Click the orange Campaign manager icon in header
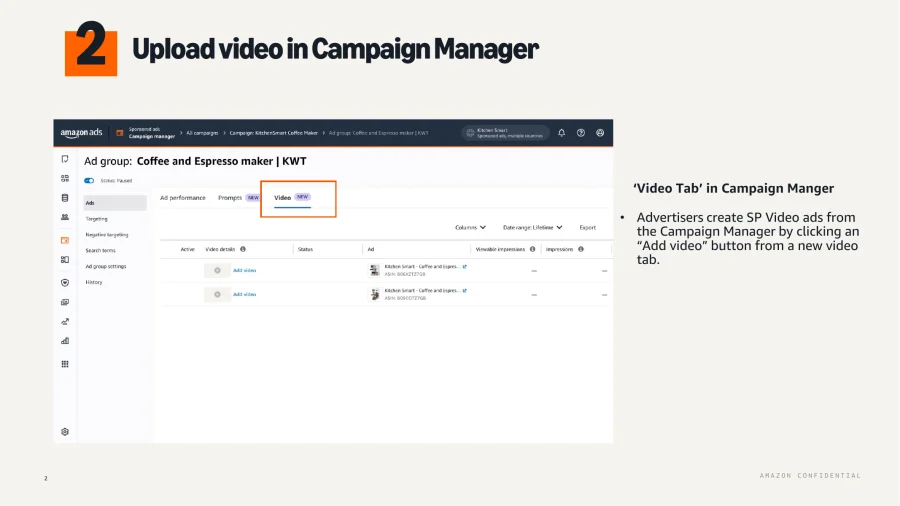This screenshot has height=506, width=900. pyautogui.click(x=119, y=133)
